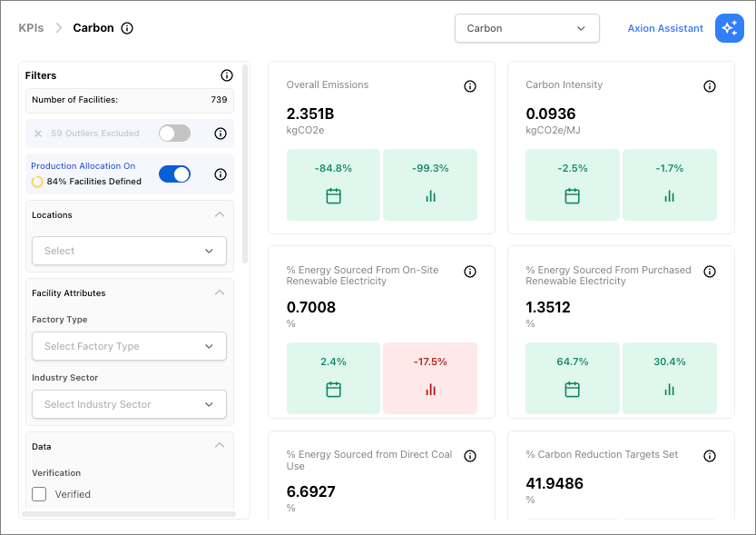Turn off the Production Allocation switch
Image resolution: width=756 pixels, height=535 pixels.
pyautogui.click(x=174, y=174)
